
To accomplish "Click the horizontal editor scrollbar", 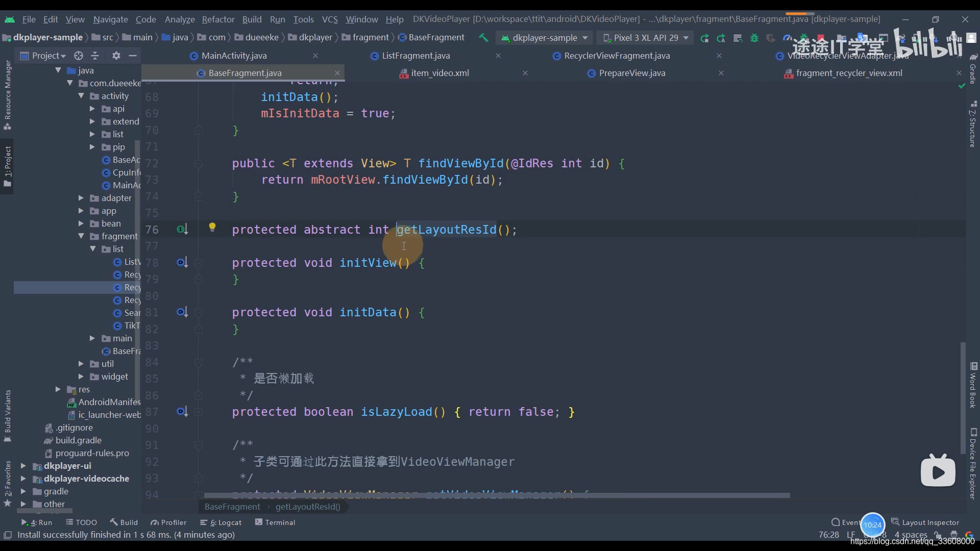I will coord(497,495).
